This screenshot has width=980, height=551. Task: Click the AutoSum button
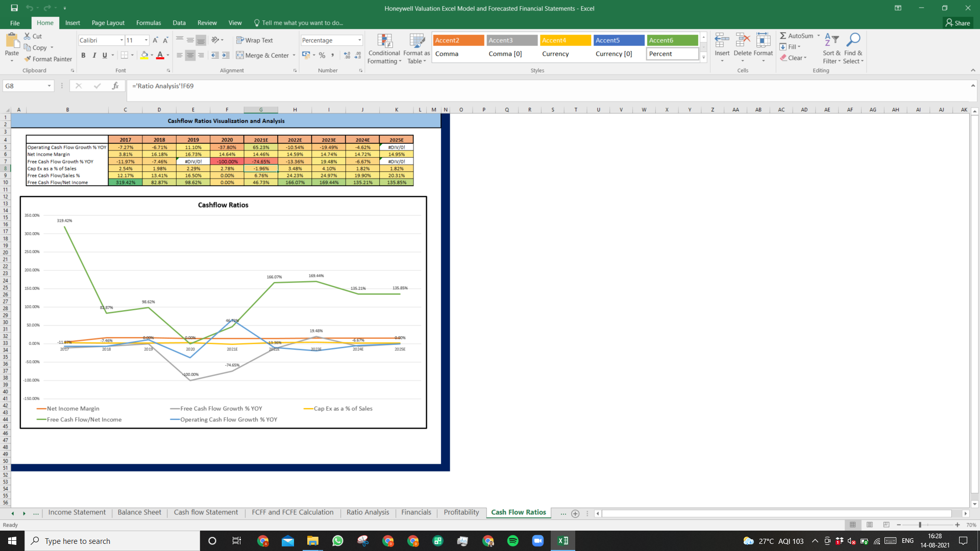click(796, 36)
